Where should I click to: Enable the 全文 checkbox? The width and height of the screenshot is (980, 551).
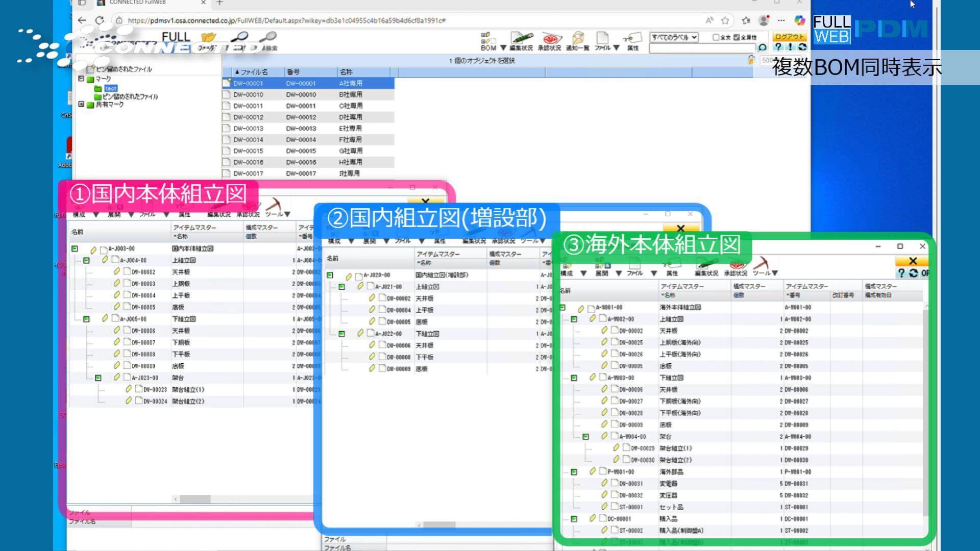pos(716,37)
